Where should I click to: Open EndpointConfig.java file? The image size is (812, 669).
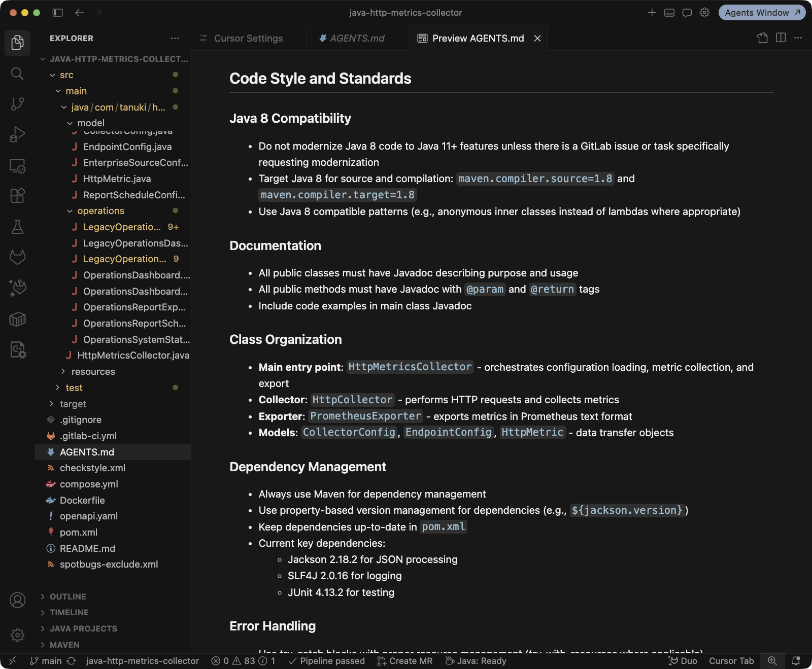point(113,147)
